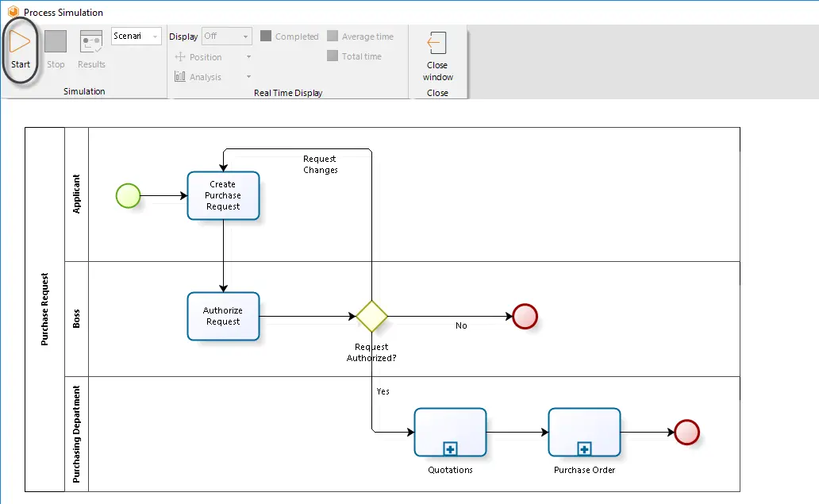The height and width of the screenshot is (504, 819).
Task: Select the Purchasing Department lane header
Action: (76, 434)
